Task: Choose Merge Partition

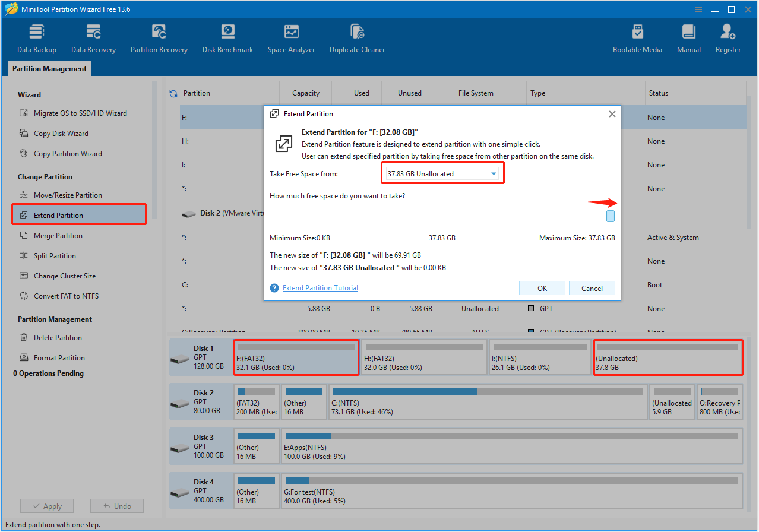Action: [50, 236]
